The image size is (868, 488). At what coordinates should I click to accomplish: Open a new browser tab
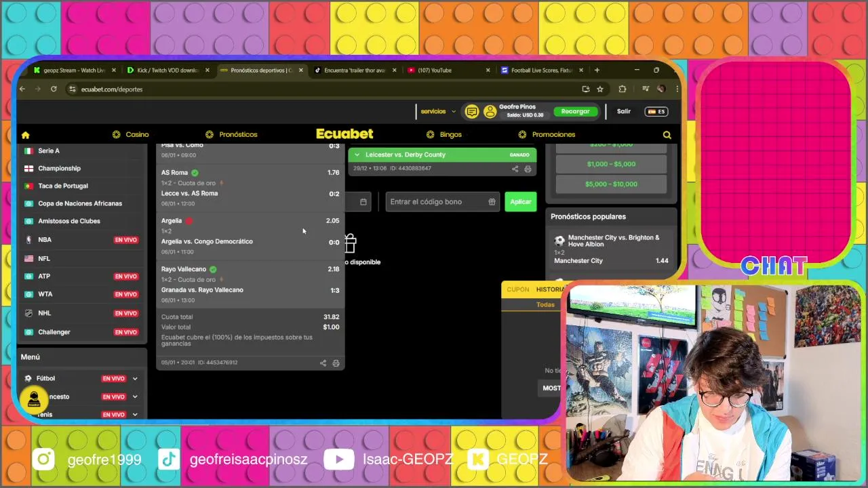point(597,70)
